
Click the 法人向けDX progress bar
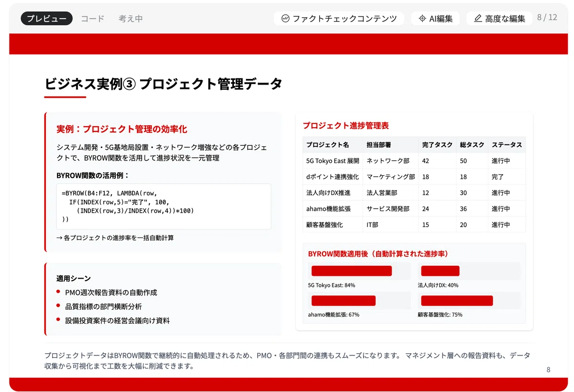pyautogui.click(x=440, y=271)
